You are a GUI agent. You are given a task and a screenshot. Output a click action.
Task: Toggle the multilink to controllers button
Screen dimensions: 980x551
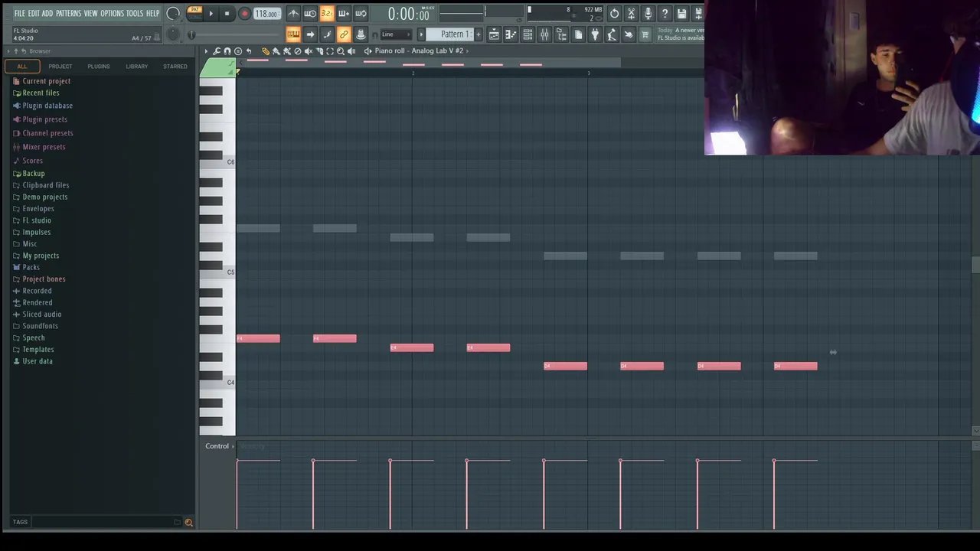pos(361,34)
